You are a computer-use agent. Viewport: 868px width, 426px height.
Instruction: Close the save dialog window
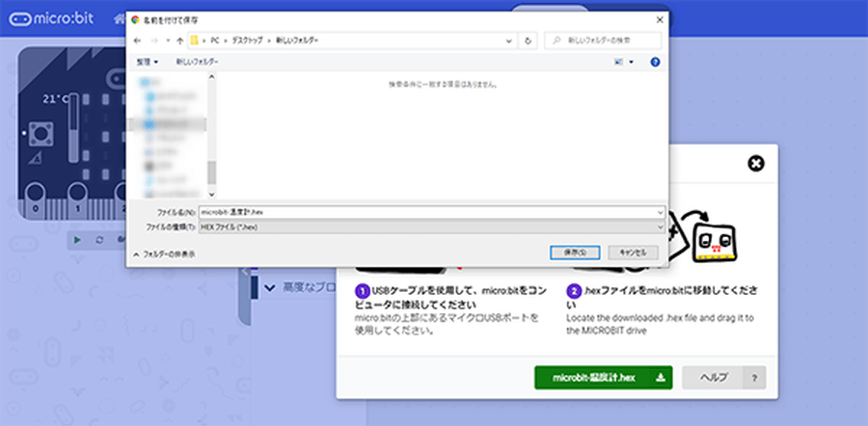[660, 20]
